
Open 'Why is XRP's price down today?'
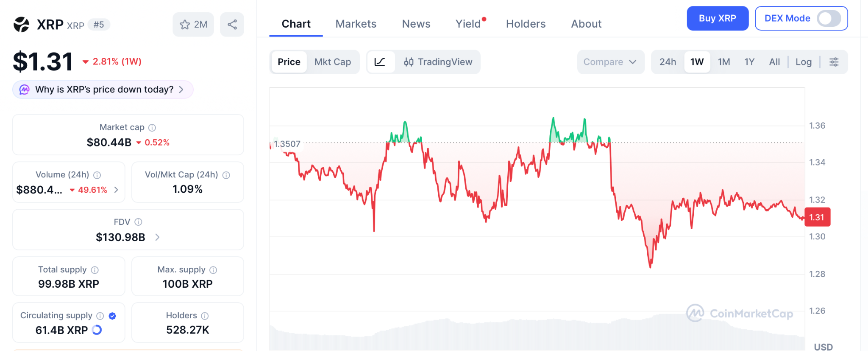click(103, 90)
